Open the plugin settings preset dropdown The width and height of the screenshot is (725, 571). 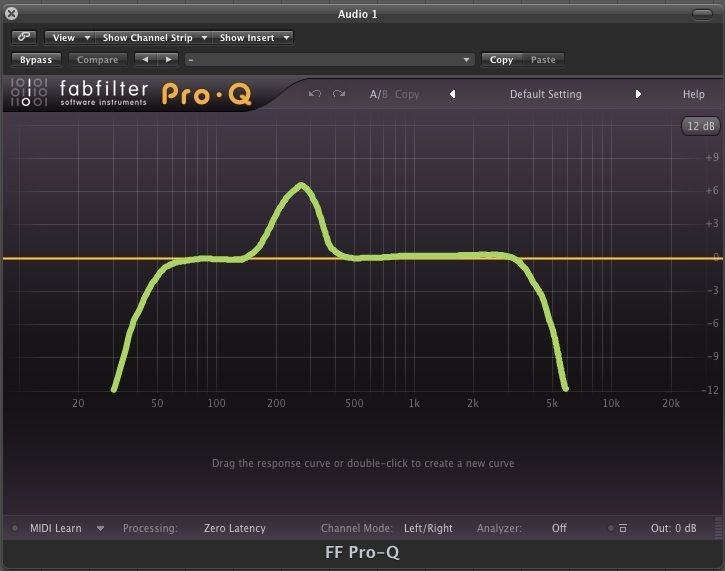point(329,60)
